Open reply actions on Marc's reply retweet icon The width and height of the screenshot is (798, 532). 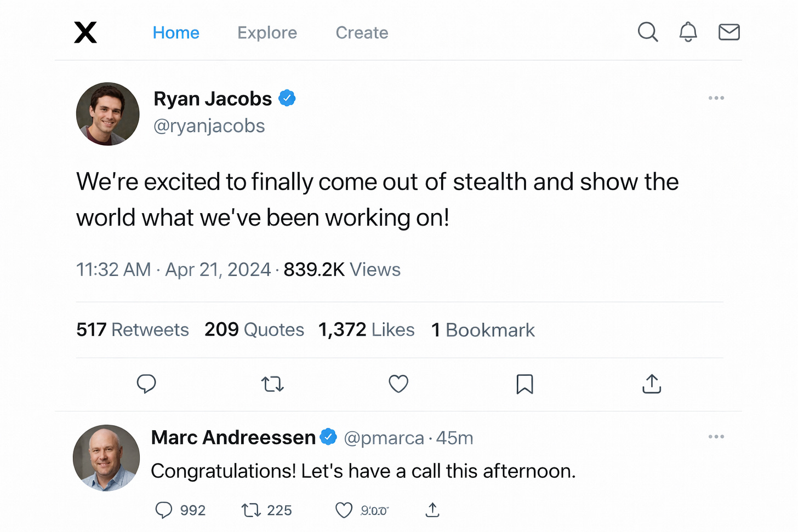click(x=250, y=510)
